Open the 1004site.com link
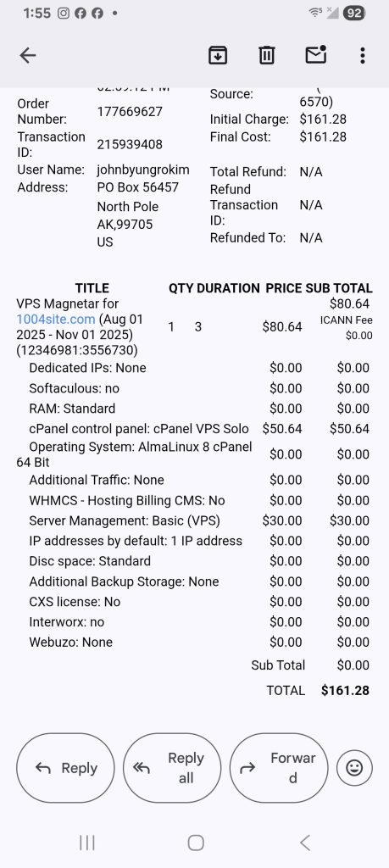This screenshot has height=868, width=389. pyautogui.click(x=56, y=320)
